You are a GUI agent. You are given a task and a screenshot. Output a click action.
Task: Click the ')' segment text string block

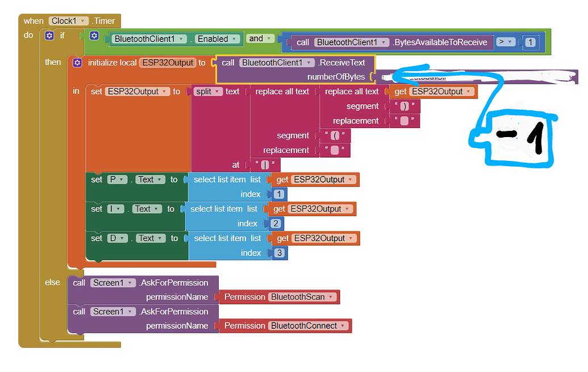[404, 106]
